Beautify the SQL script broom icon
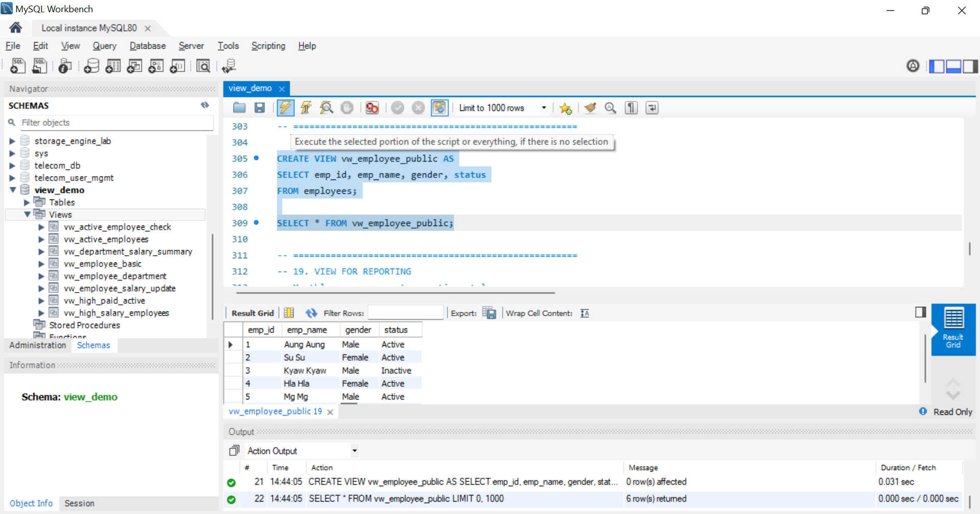 click(x=590, y=108)
